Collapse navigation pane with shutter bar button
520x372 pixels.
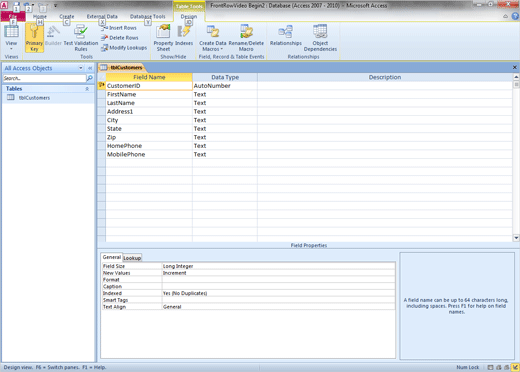90,68
